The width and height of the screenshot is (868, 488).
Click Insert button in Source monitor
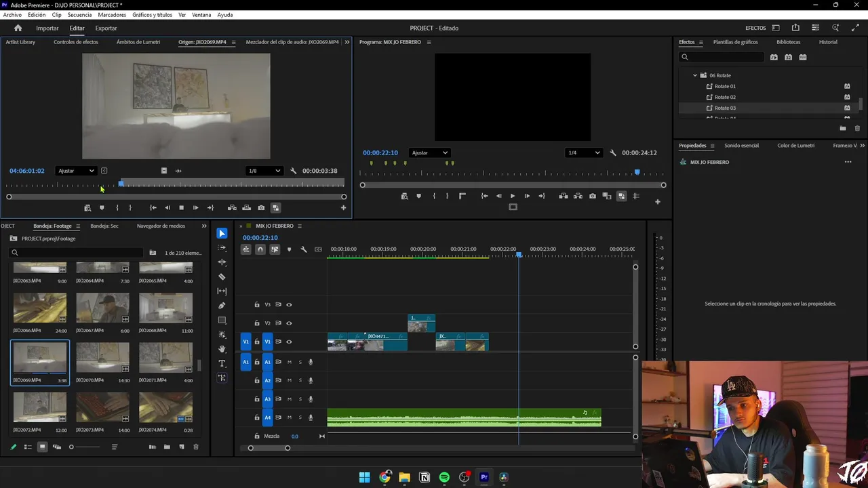(x=232, y=208)
